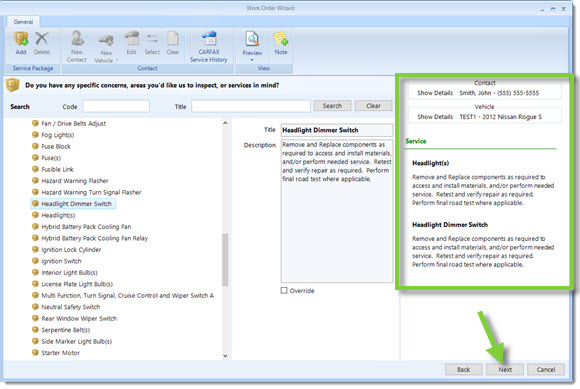Viewport: 580px width, 389px height.
Task: Select the Hazard Warning Flasher item
Action: [75, 181]
